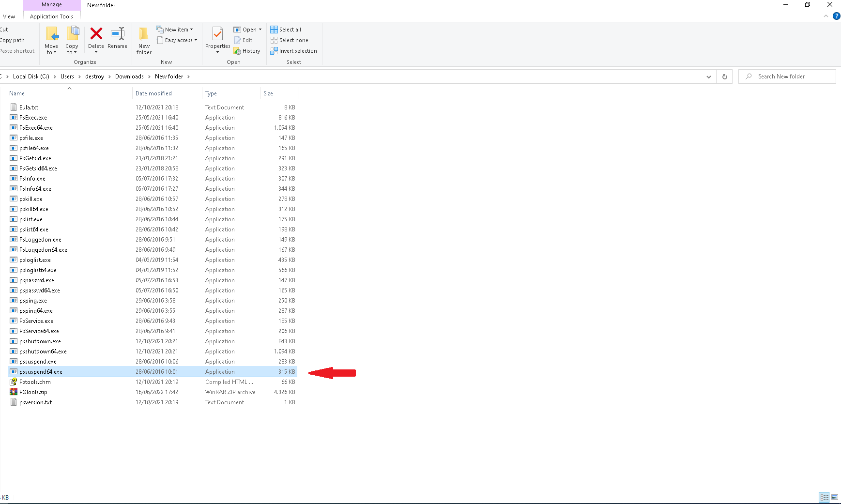Viewport: 841px width, 504px height.
Task: Select the psping64.exe file name
Action: 36,311
